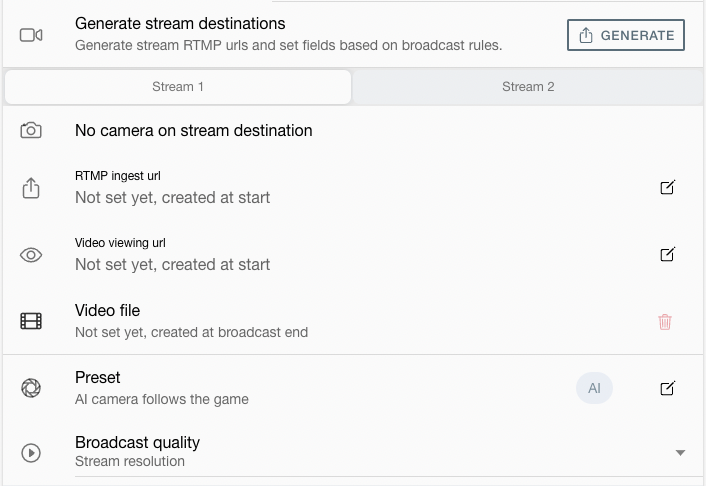This screenshot has height=486, width=706.
Task: Click the AI preset badge
Action: [594, 388]
